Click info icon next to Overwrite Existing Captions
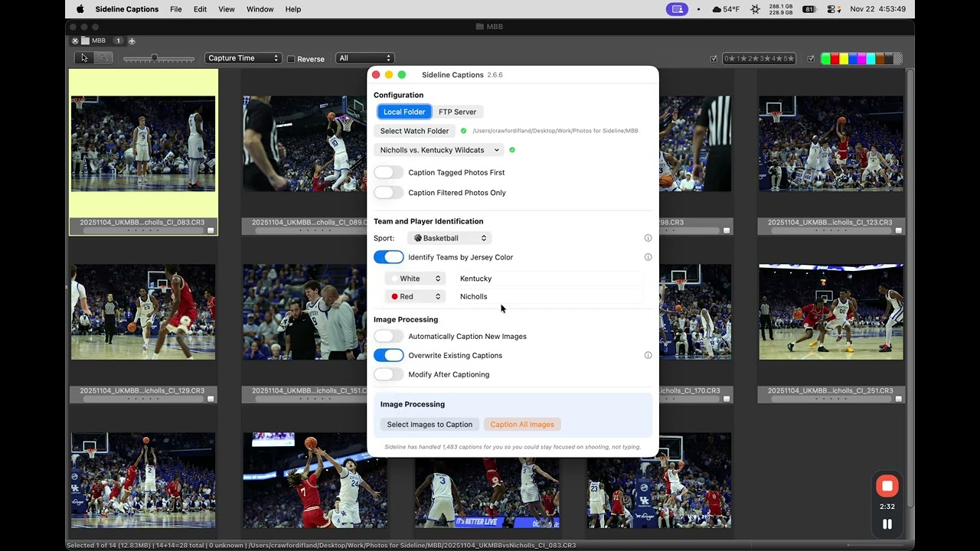 coord(648,355)
